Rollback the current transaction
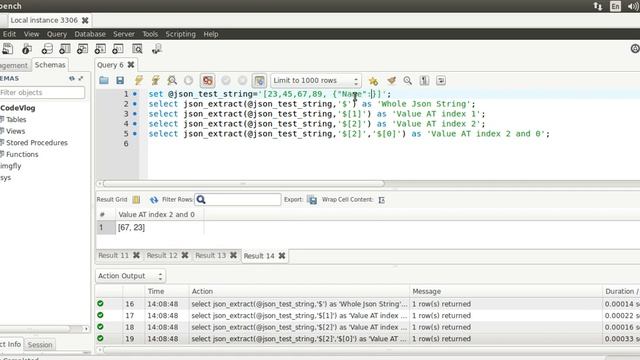 (x=242, y=80)
